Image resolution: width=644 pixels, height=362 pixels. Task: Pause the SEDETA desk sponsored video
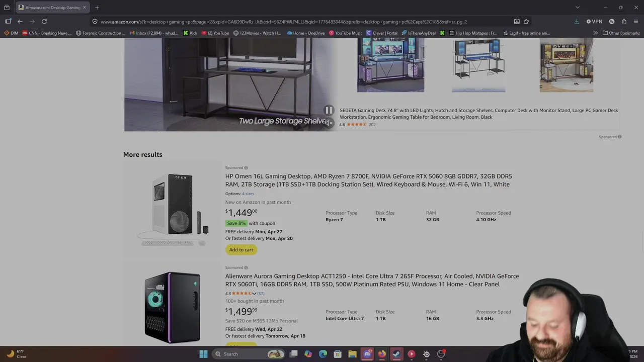click(x=329, y=110)
